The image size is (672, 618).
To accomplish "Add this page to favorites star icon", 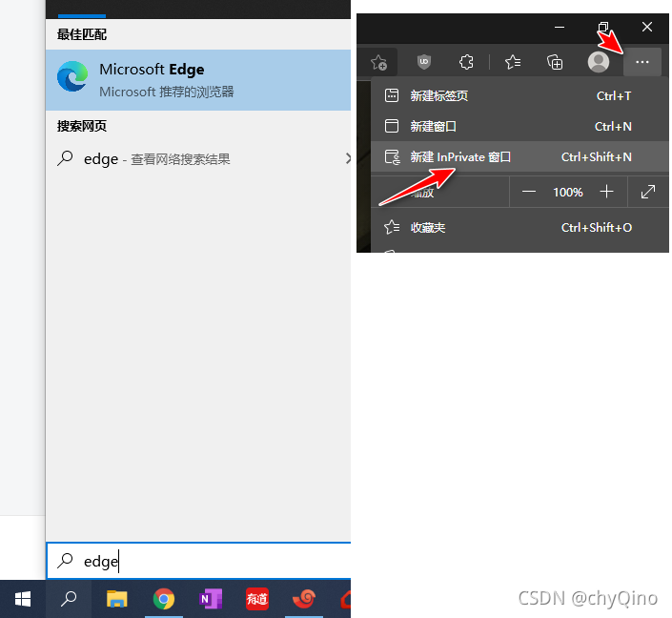I will (x=378, y=63).
